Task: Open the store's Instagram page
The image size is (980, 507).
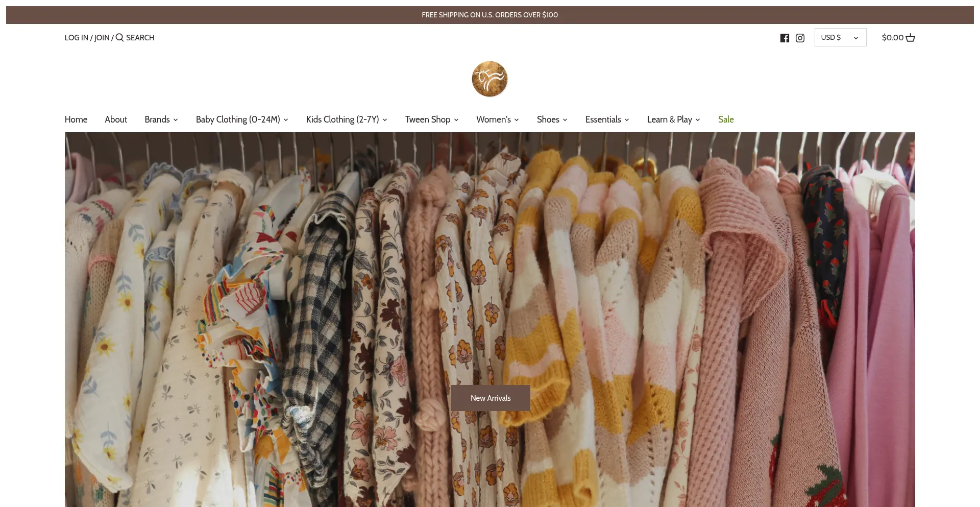Action: coord(800,38)
